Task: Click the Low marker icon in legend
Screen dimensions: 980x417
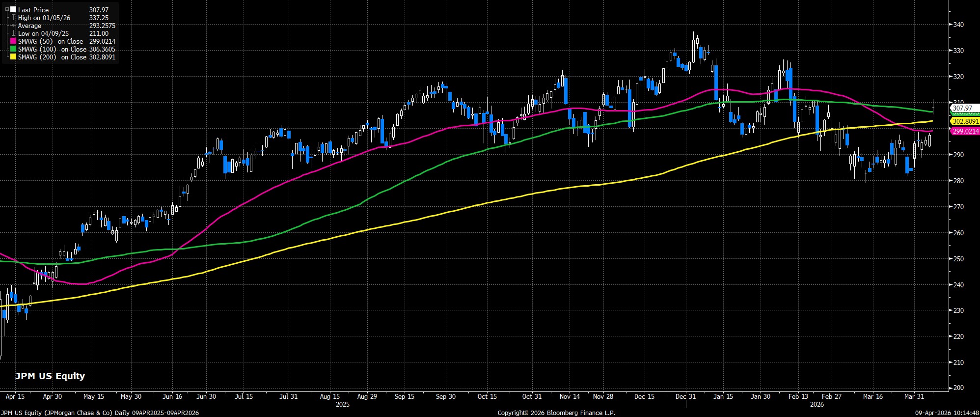Action: (14, 33)
